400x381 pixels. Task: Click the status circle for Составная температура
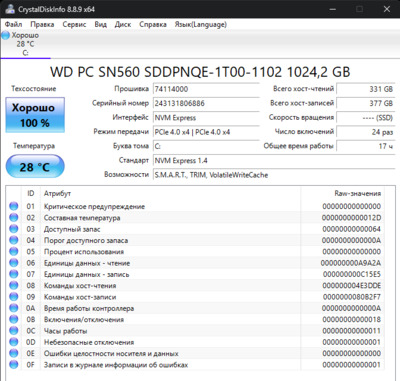tap(14, 218)
